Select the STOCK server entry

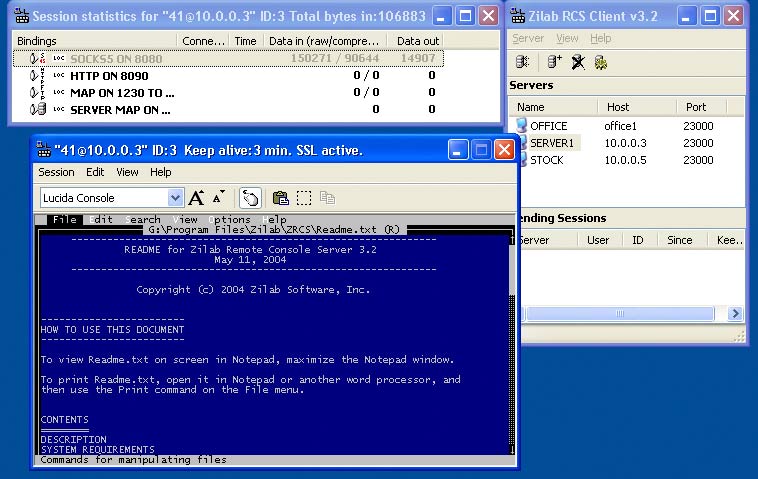(x=547, y=160)
